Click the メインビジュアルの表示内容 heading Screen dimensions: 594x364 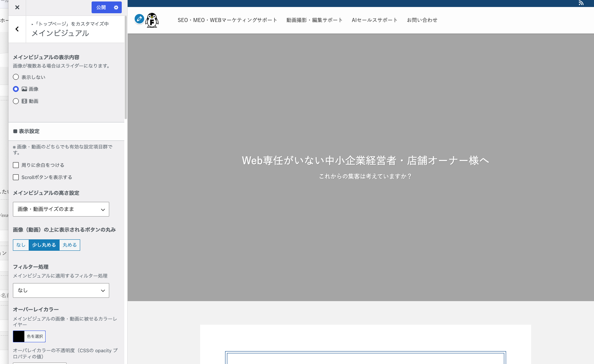(x=46, y=57)
